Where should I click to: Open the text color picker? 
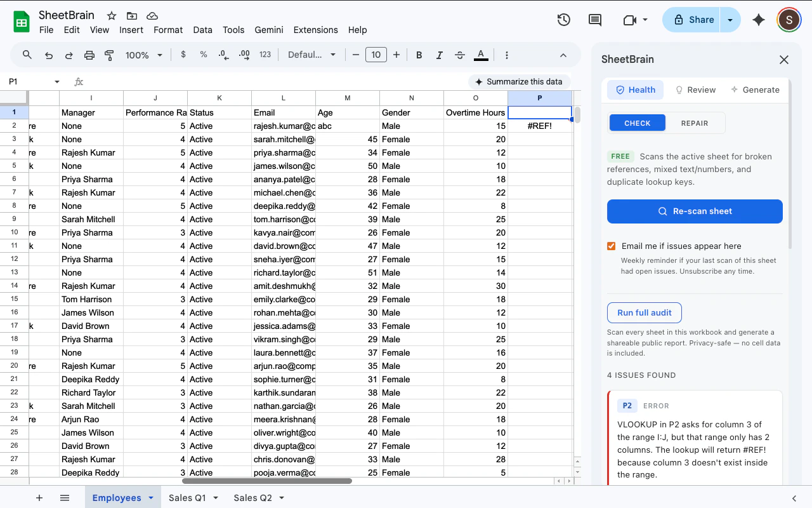[481, 55]
